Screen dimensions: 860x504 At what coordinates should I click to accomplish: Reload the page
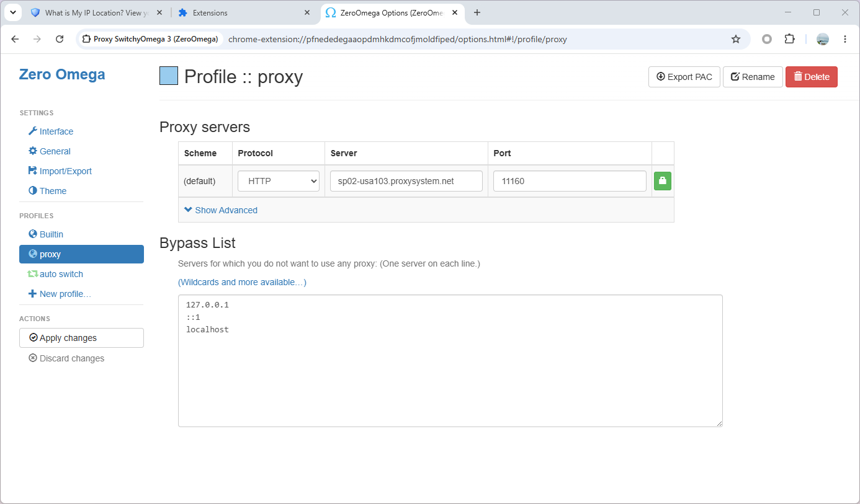click(x=60, y=39)
